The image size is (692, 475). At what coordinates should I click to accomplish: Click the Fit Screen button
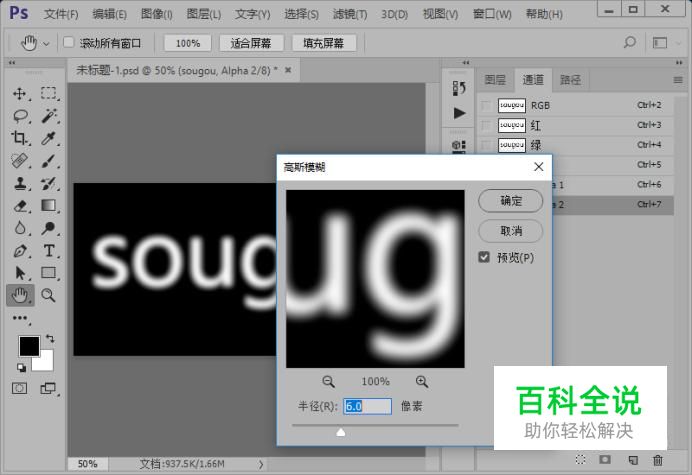point(251,43)
